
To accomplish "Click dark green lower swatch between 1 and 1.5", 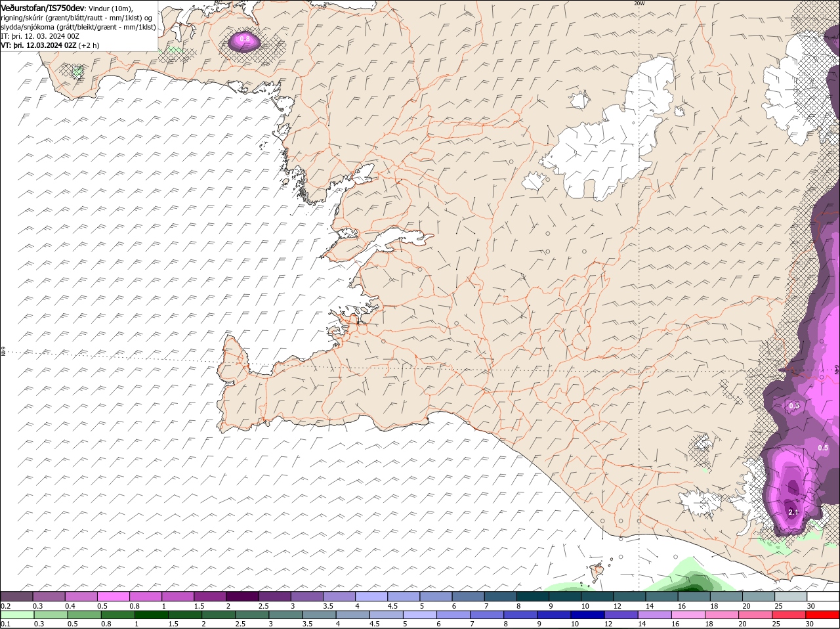I will 152,615.
